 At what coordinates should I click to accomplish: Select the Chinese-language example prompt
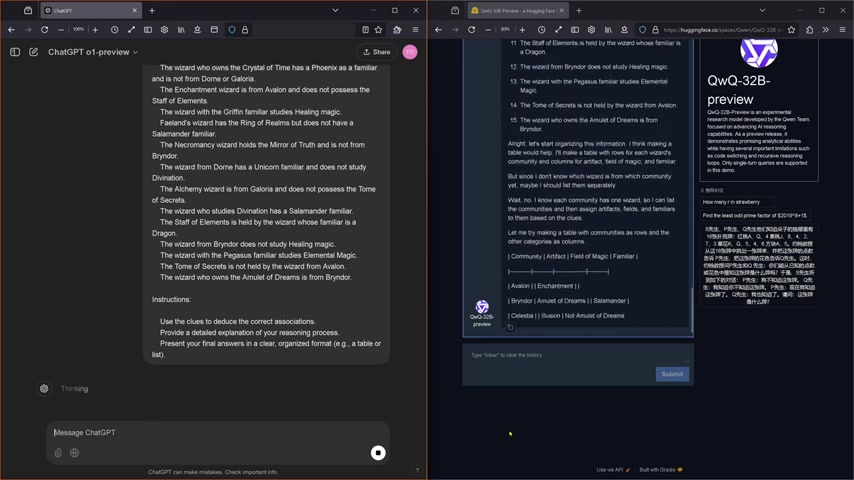coord(759,265)
